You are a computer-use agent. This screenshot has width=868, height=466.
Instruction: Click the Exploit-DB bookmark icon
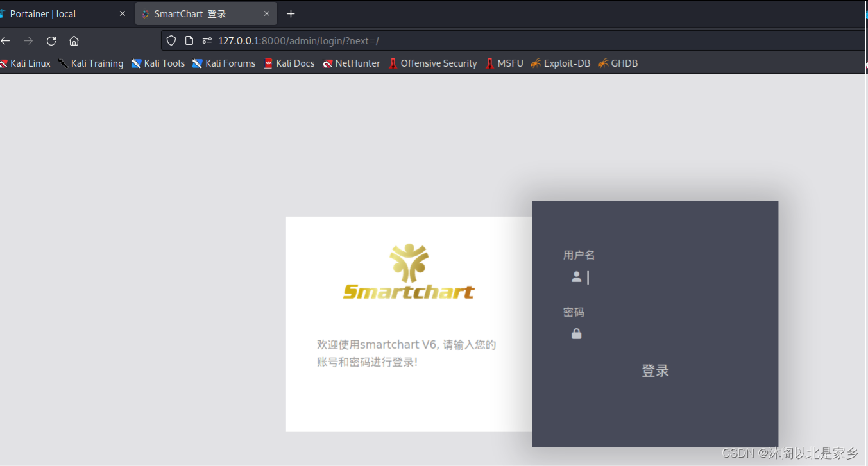coord(536,63)
